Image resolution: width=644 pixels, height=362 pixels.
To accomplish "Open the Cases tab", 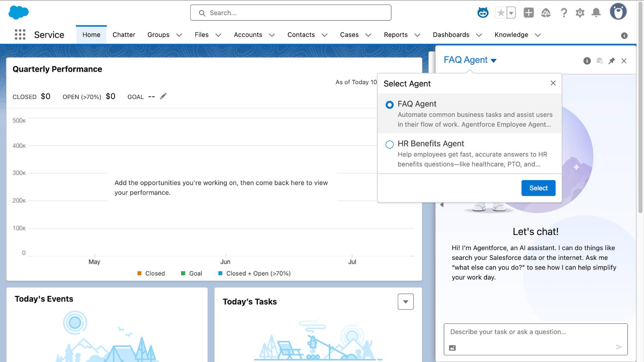I will pyautogui.click(x=349, y=35).
